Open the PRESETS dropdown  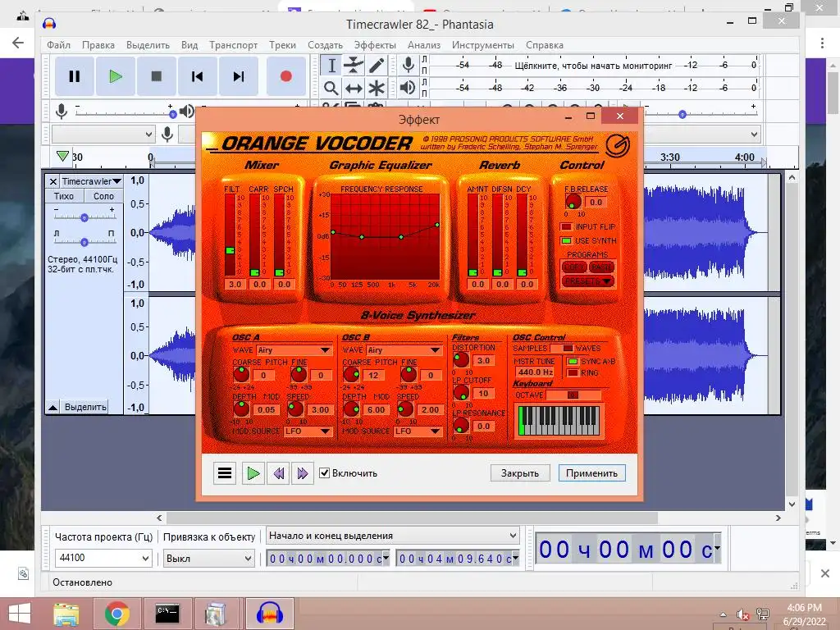[587, 281]
